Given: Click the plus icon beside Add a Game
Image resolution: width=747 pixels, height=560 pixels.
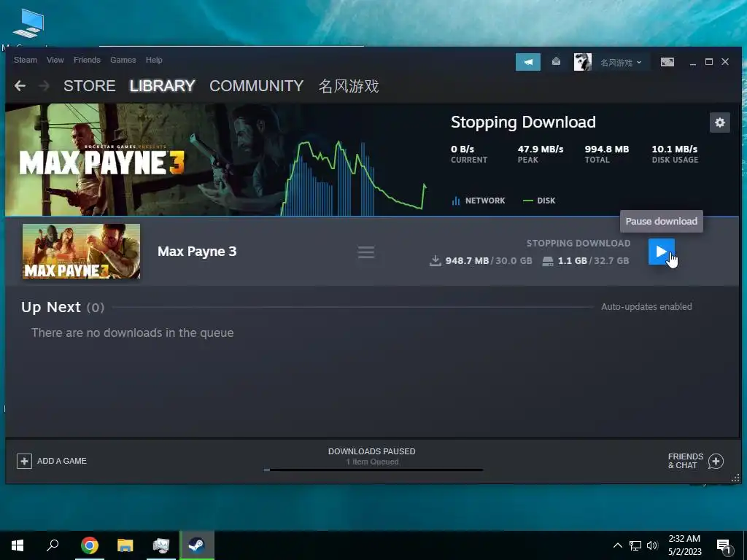Looking at the screenshot, I should 24,461.
